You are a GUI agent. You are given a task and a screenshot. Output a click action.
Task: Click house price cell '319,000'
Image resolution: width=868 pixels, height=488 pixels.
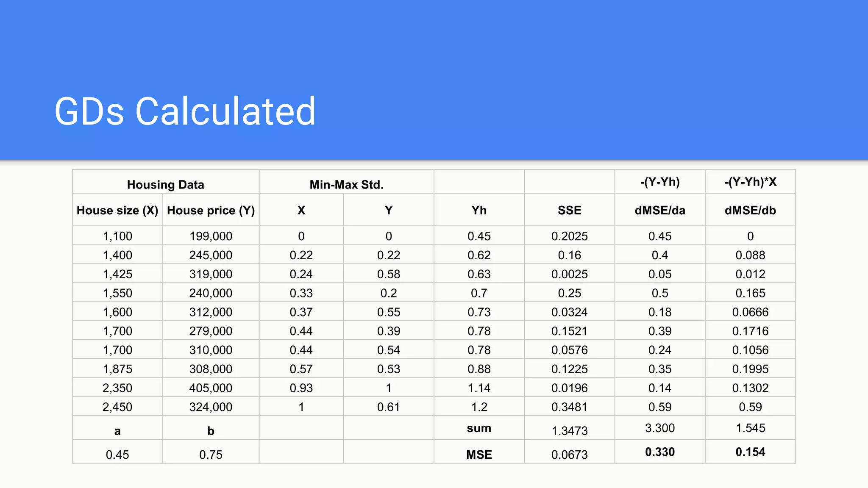pos(211,274)
